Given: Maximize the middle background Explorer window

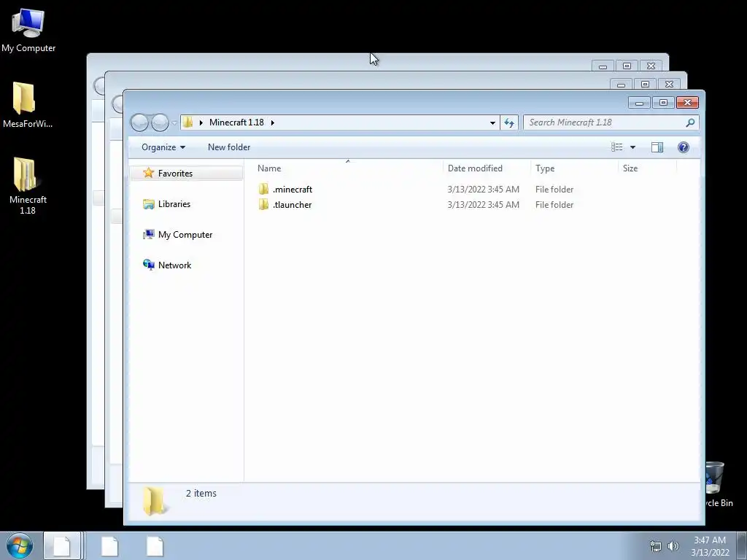Looking at the screenshot, I should point(645,85).
